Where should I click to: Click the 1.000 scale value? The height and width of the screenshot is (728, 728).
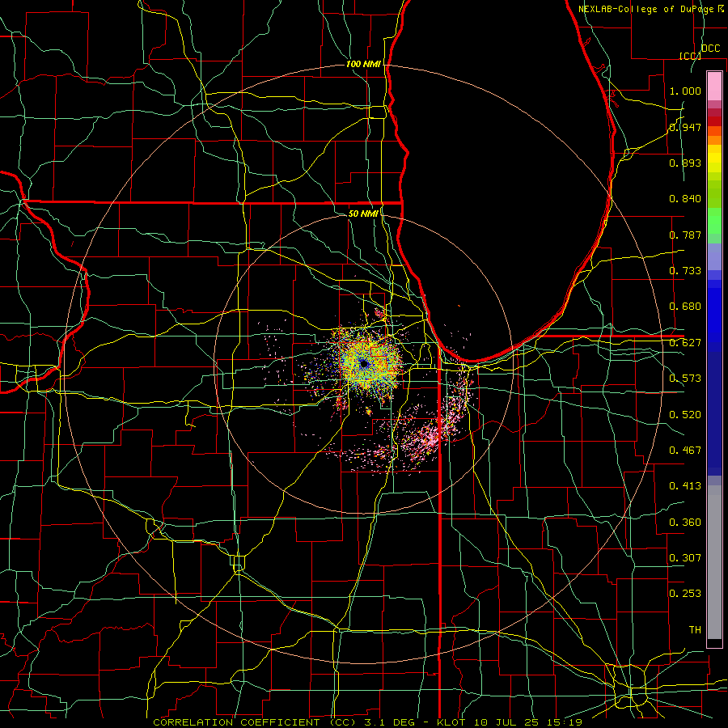click(685, 91)
